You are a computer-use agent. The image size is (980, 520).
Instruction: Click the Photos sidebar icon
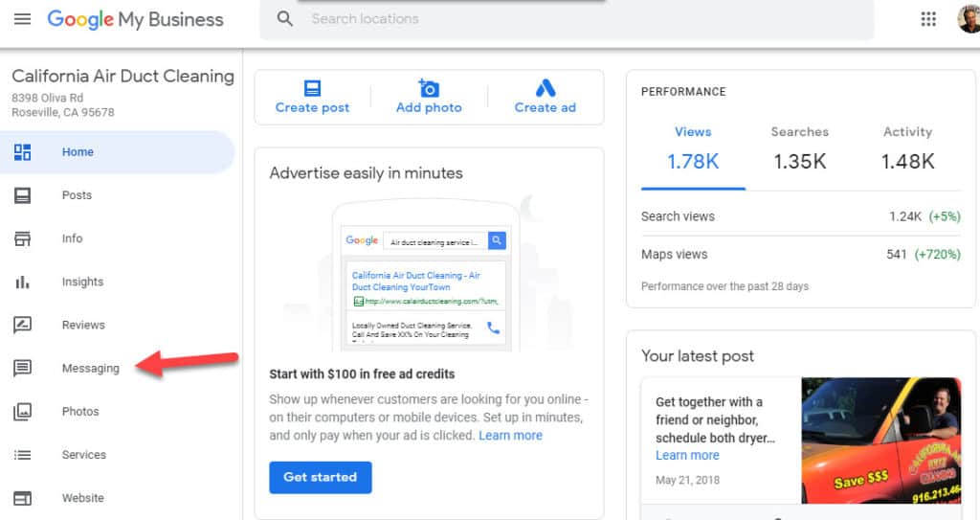(23, 411)
